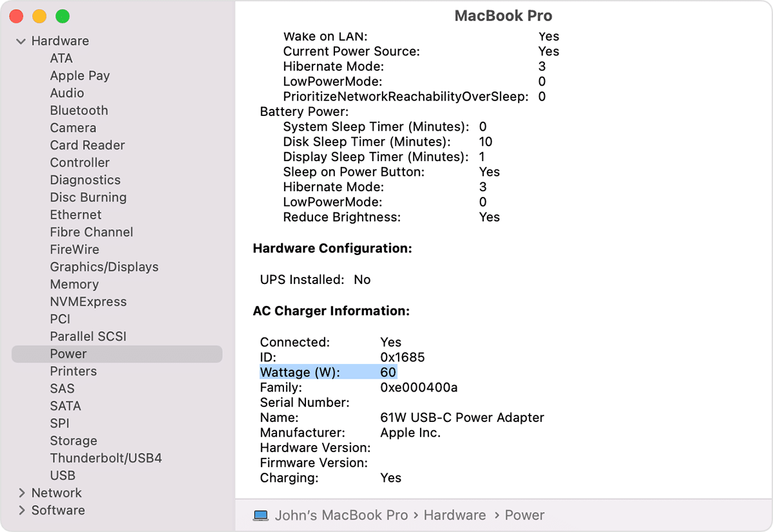Select Card Reader in the sidebar

88,146
